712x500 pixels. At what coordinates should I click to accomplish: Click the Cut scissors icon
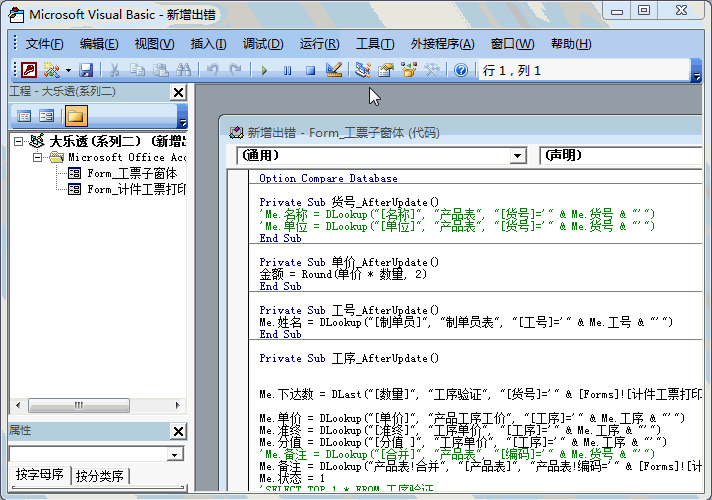tap(114, 70)
